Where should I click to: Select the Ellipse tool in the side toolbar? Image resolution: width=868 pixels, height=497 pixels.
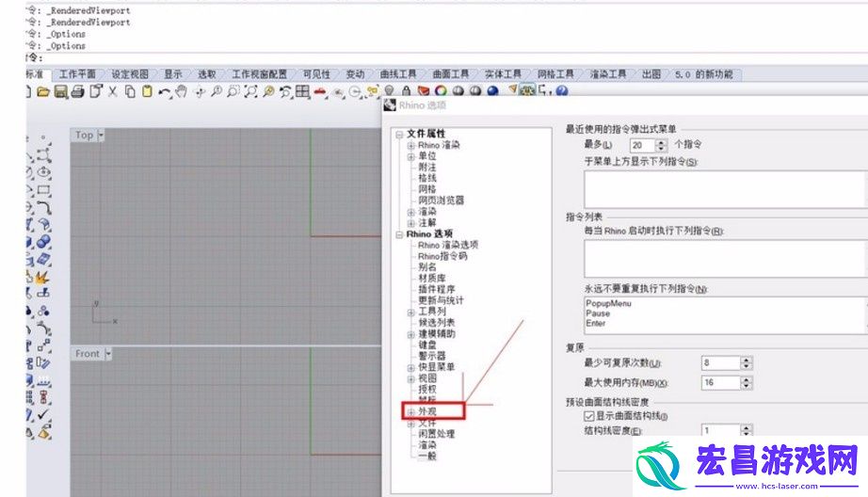point(43,172)
